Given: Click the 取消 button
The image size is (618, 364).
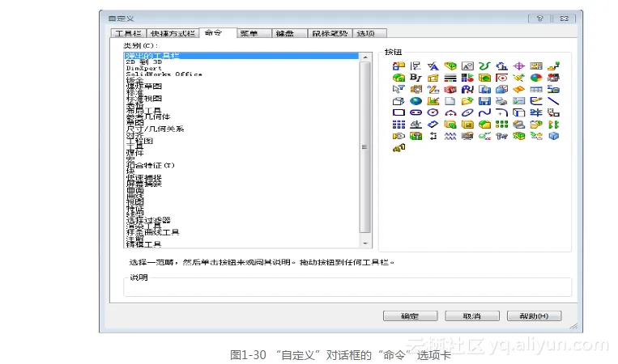Looking at the screenshot, I should click(471, 316).
